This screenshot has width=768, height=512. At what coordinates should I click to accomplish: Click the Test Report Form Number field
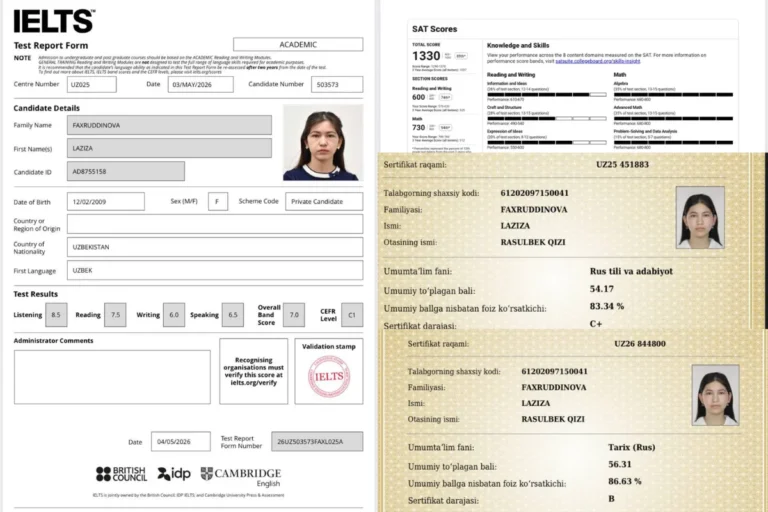pos(317,441)
